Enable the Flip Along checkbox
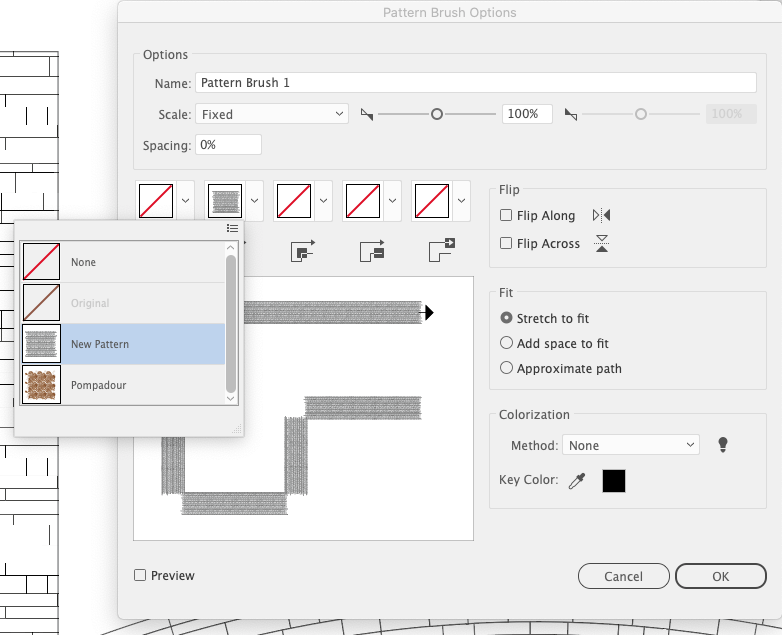 click(x=507, y=216)
